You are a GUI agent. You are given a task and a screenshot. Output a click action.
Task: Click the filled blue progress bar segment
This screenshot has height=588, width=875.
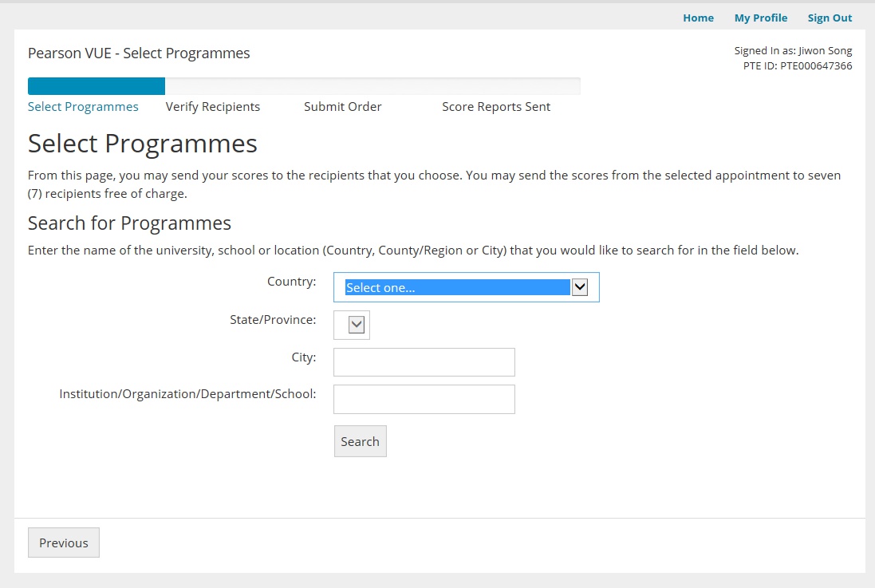click(97, 86)
